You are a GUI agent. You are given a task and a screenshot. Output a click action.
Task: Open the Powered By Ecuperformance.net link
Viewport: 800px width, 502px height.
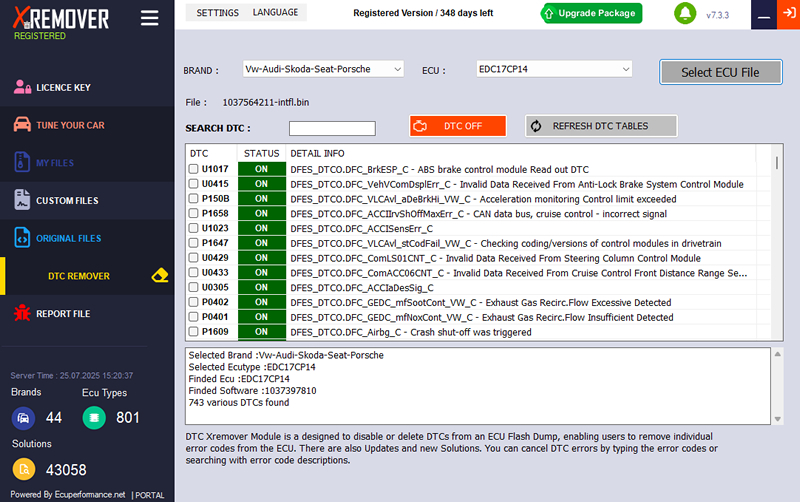[68, 494]
